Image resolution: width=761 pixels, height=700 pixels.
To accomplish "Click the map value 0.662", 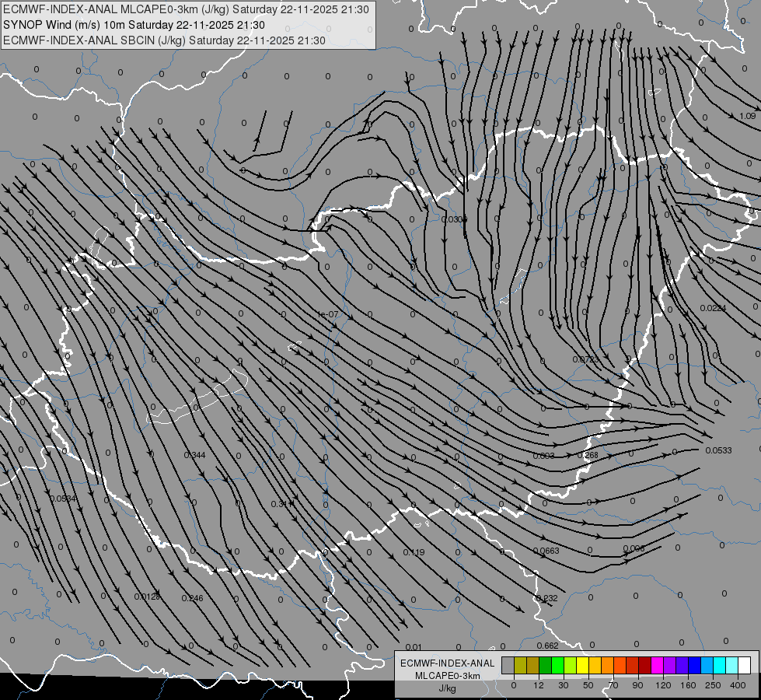I will pos(547,646).
